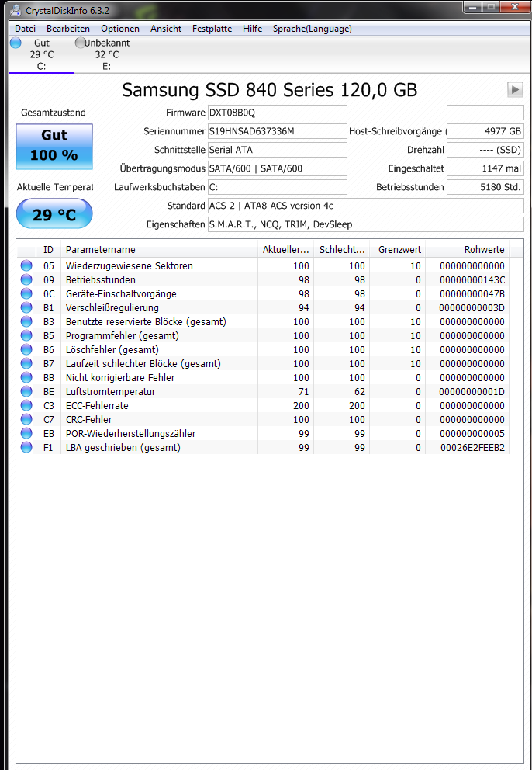532x770 pixels.
Task: Click the Parametername column header
Action: point(159,249)
